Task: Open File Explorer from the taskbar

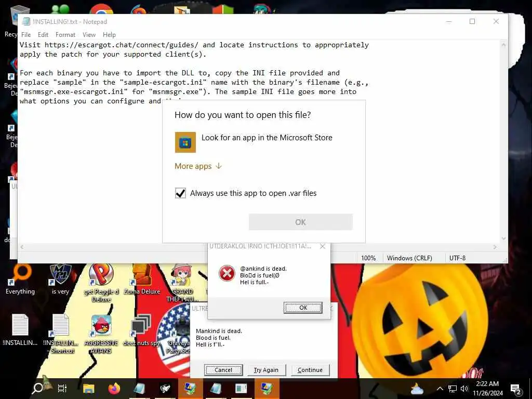Action: (88, 388)
